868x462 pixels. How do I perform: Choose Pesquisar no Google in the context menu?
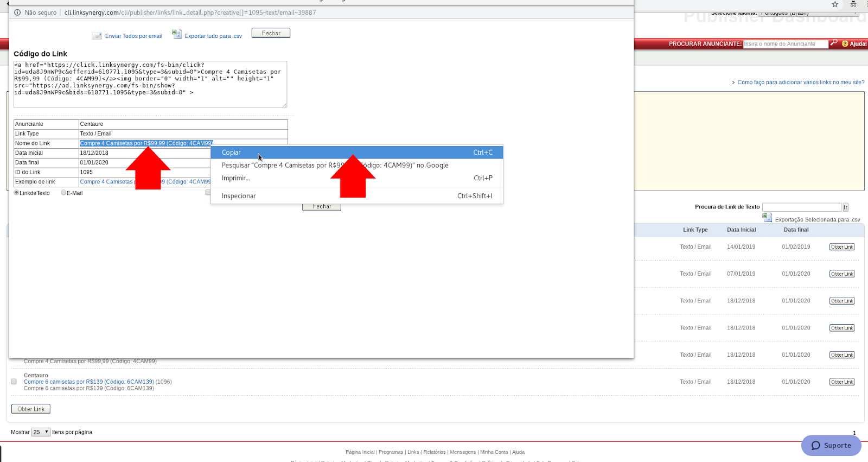pyautogui.click(x=357, y=165)
